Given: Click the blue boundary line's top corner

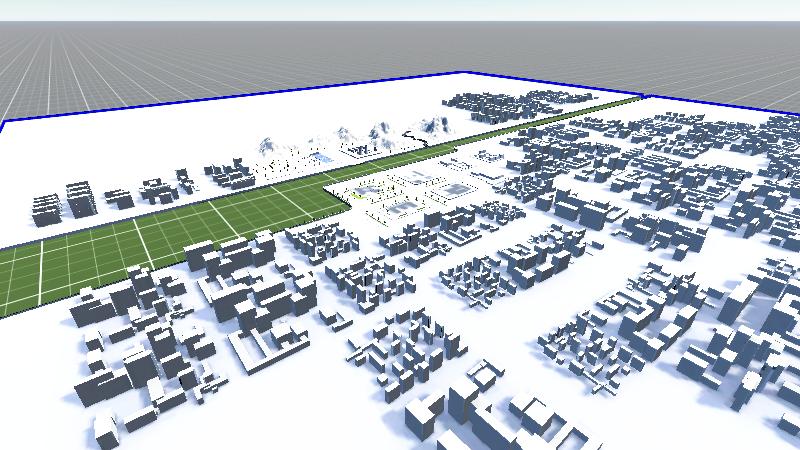Looking at the screenshot, I should [461, 72].
